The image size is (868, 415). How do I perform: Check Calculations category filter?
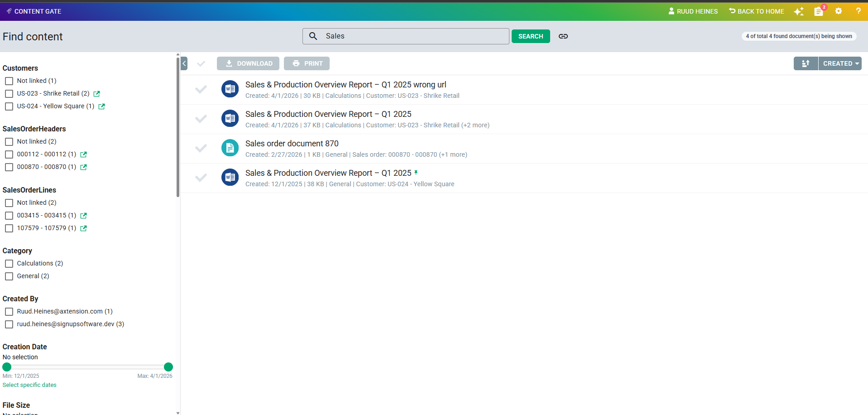[9, 264]
